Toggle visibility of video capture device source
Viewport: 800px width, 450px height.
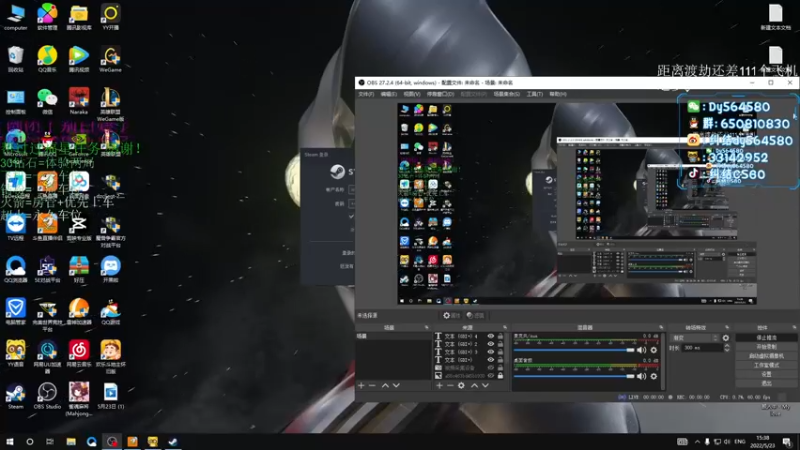tap(491, 367)
